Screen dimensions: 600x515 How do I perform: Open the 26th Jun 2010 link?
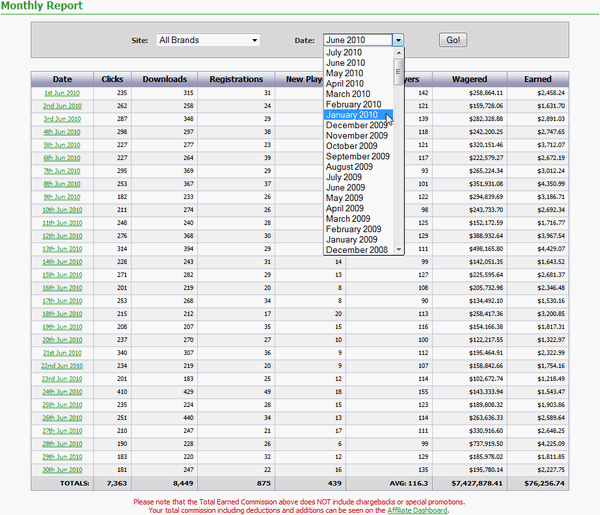pyautogui.click(x=62, y=418)
